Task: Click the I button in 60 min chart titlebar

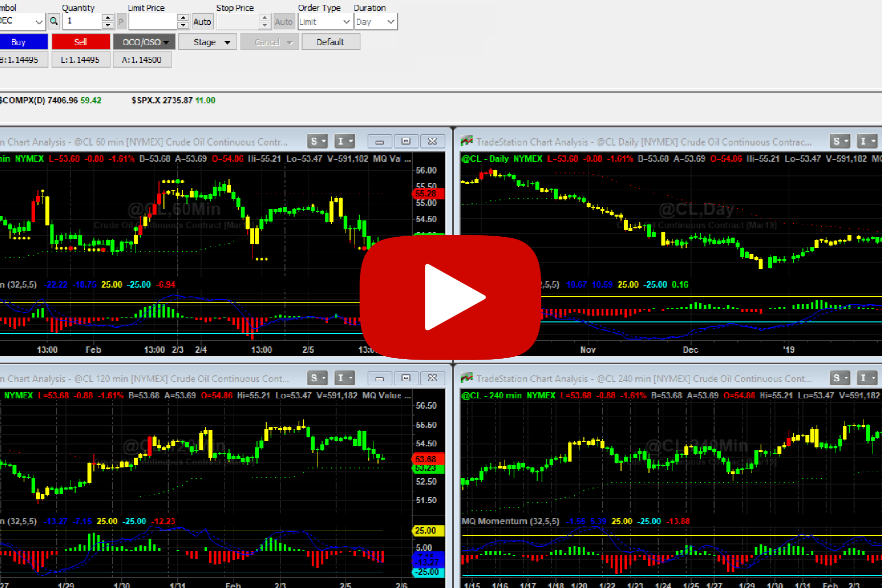Action: [x=344, y=142]
